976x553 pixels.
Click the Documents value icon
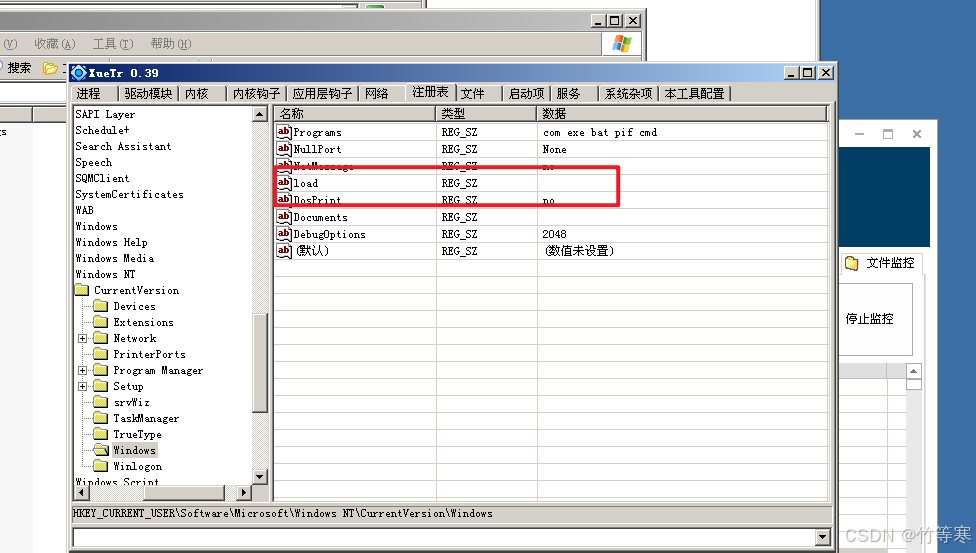coord(284,217)
